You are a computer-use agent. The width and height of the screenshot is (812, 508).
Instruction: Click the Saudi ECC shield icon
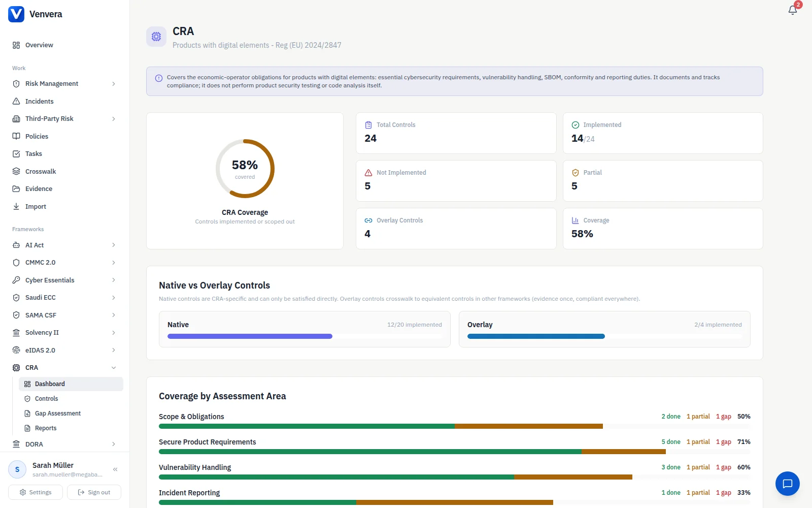[x=16, y=298]
